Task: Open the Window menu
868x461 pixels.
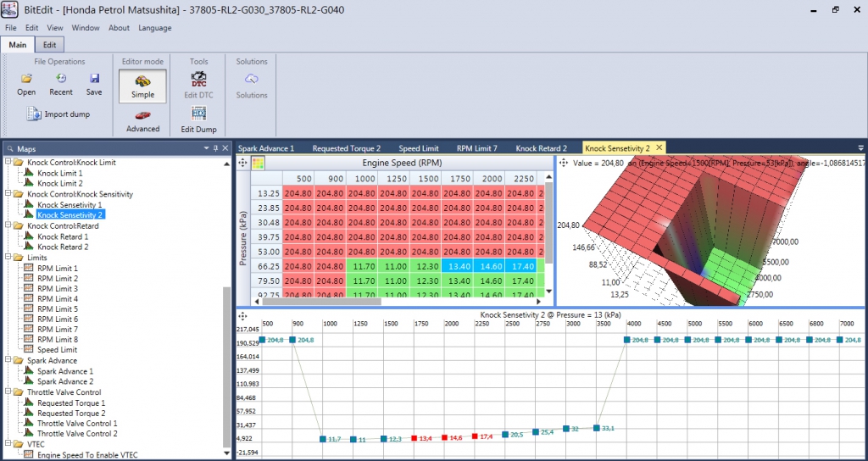Action: (86, 28)
